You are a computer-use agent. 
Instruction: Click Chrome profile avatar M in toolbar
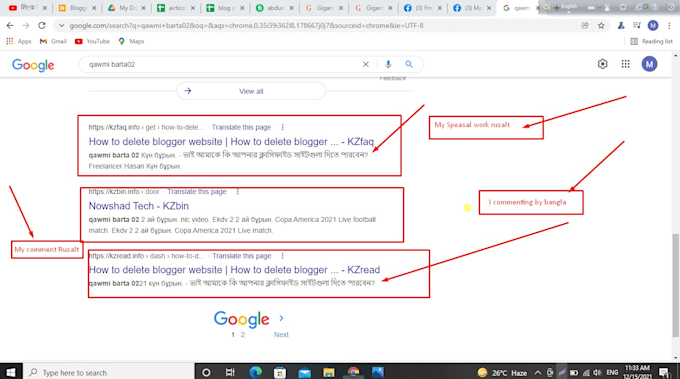(x=653, y=26)
